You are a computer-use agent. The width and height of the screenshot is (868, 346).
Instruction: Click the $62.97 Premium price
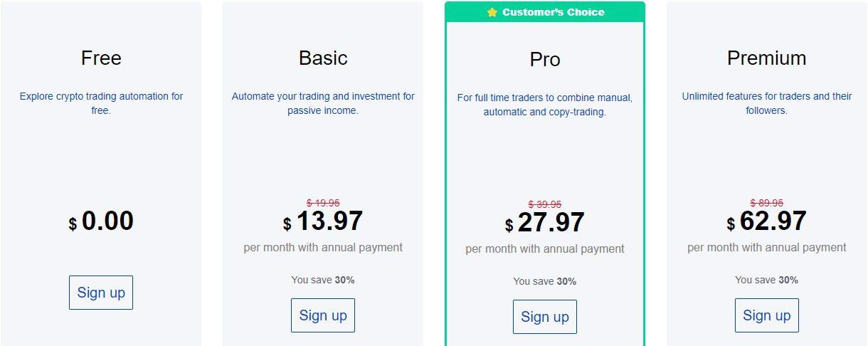767,221
